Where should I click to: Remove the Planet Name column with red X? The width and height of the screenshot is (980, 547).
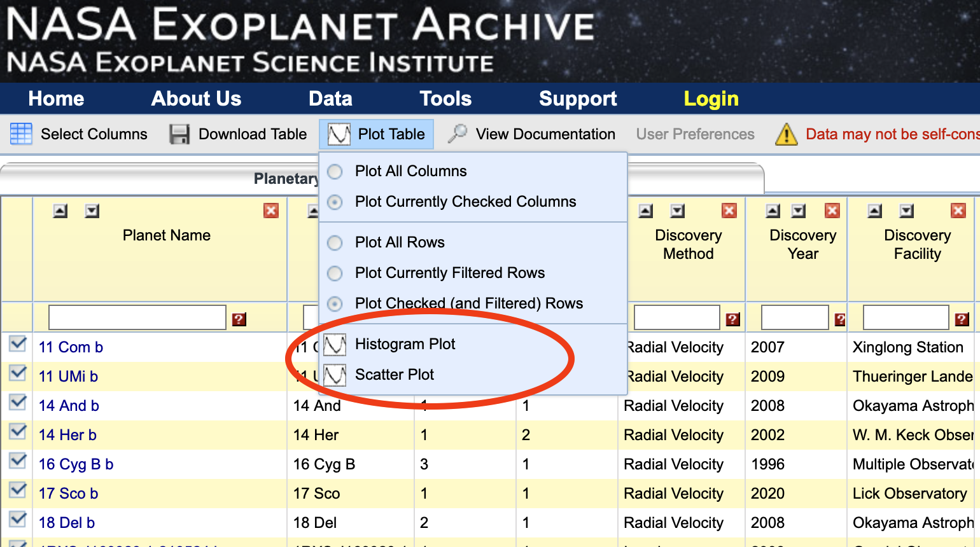coord(271,211)
